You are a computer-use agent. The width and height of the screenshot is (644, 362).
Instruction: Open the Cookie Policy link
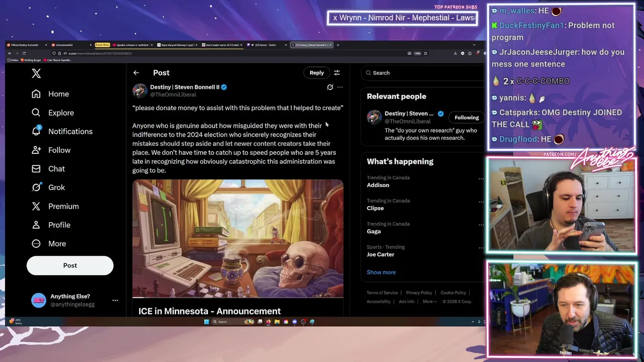coord(453,293)
